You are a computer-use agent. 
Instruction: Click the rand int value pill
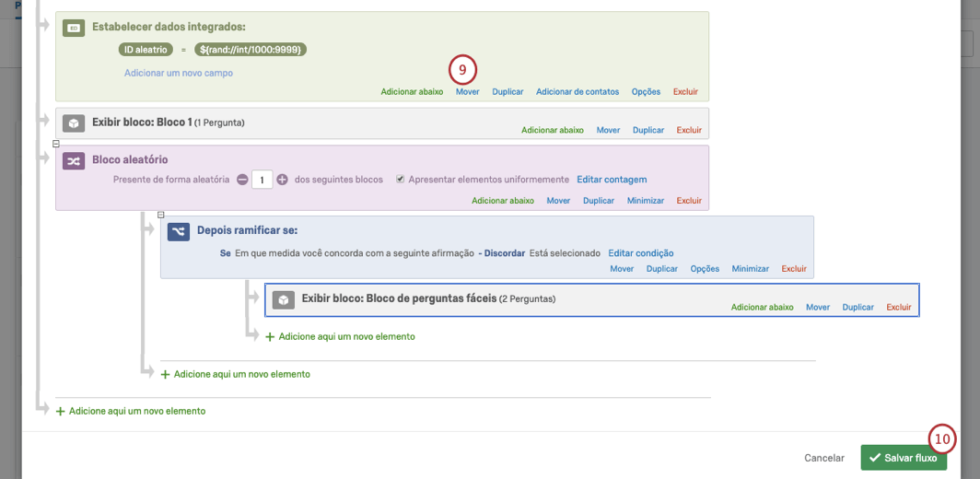tap(251, 49)
